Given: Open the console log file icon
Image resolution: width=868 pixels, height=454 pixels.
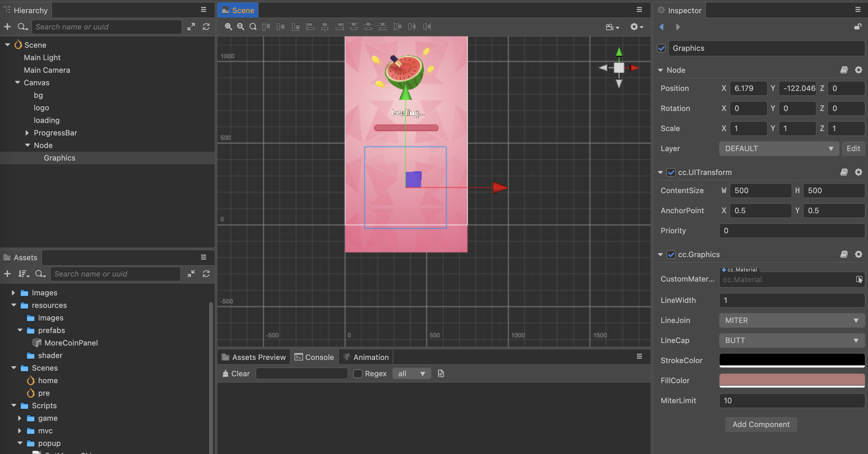Looking at the screenshot, I should (441, 373).
